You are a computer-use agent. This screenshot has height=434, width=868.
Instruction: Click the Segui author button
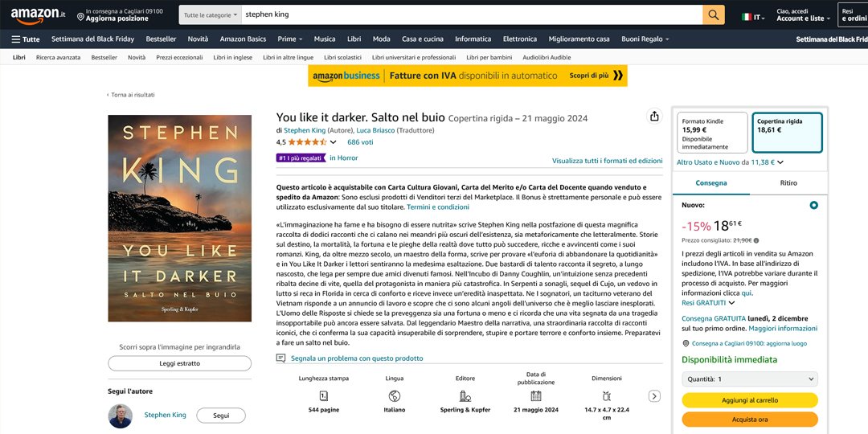(221, 416)
